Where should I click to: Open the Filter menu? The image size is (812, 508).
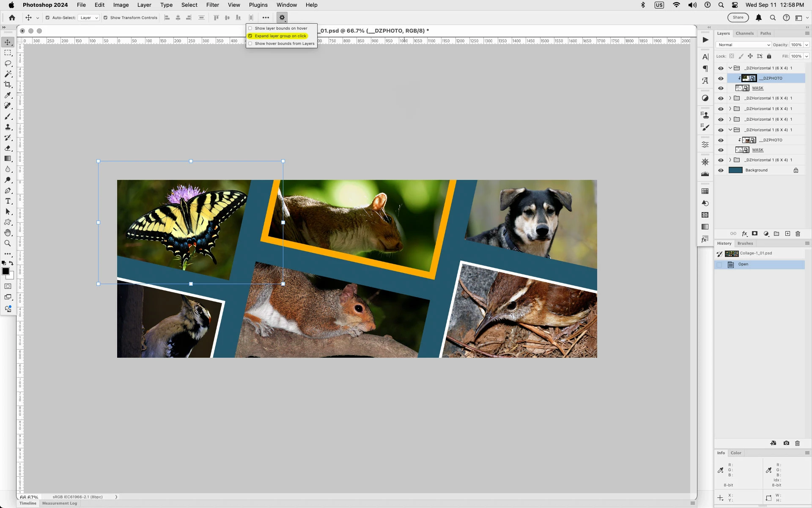tap(212, 5)
